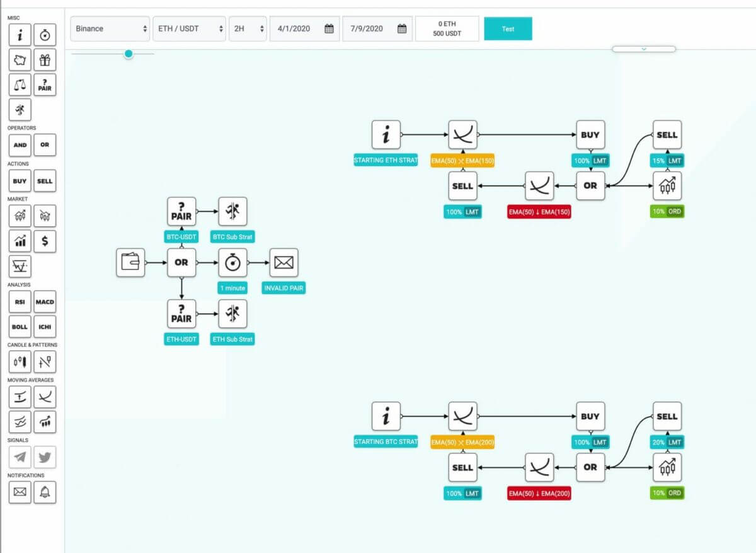Viewport: 756px width, 553px height.
Task: Select the RSI analysis block
Action: click(20, 303)
